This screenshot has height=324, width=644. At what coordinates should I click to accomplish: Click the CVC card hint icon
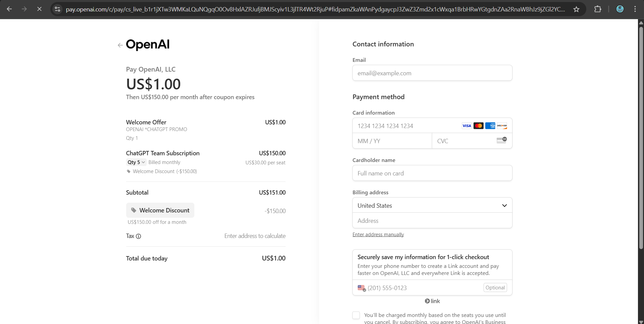click(x=502, y=140)
